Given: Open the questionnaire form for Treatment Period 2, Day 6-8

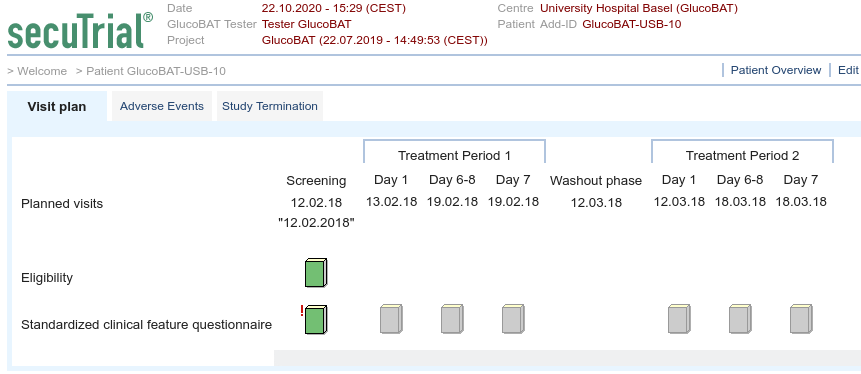Looking at the screenshot, I should [740, 319].
